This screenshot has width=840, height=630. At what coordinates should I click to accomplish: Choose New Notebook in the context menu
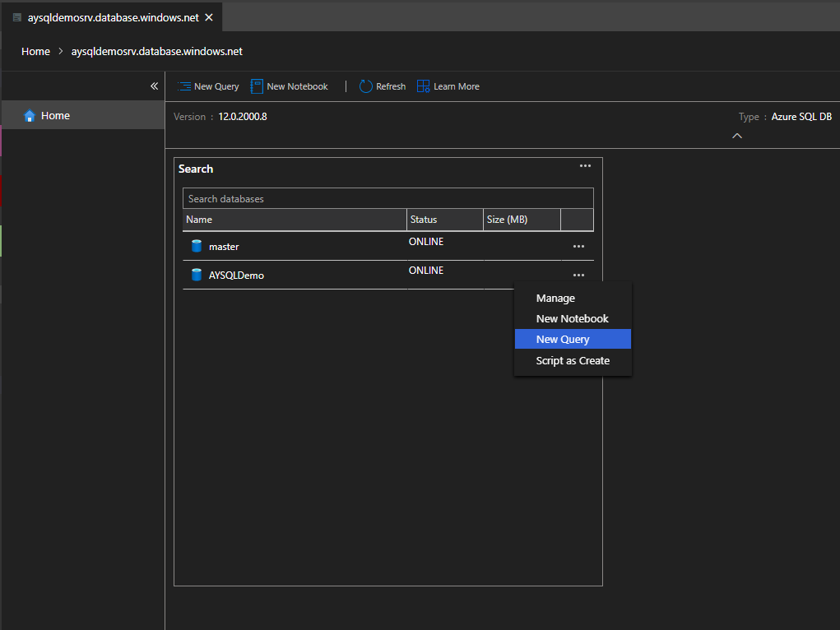click(572, 319)
